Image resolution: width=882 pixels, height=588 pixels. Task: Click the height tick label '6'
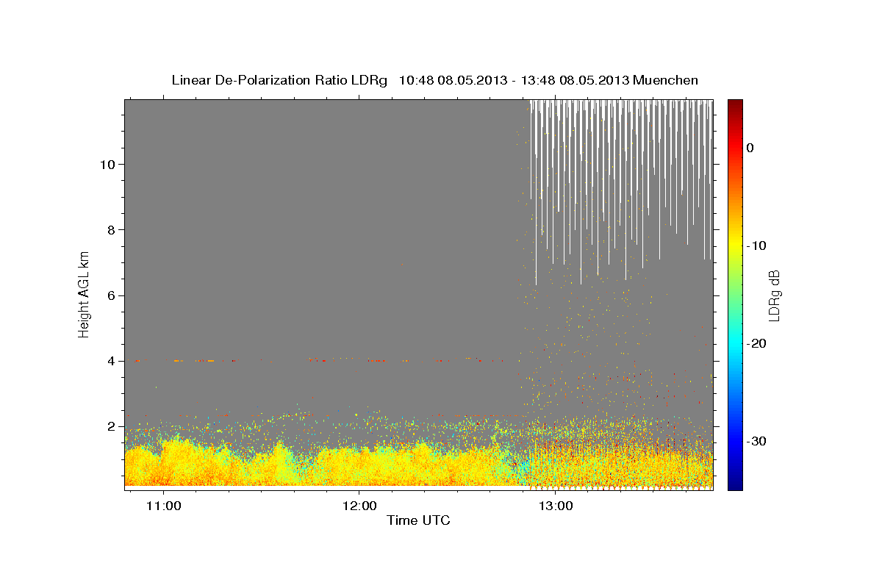pos(111,295)
